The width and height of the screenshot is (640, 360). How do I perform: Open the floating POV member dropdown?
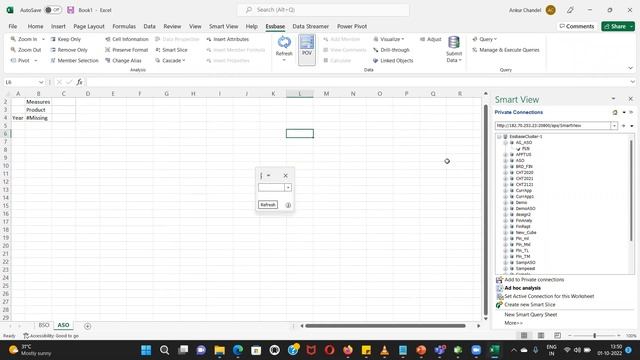point(288,187)
